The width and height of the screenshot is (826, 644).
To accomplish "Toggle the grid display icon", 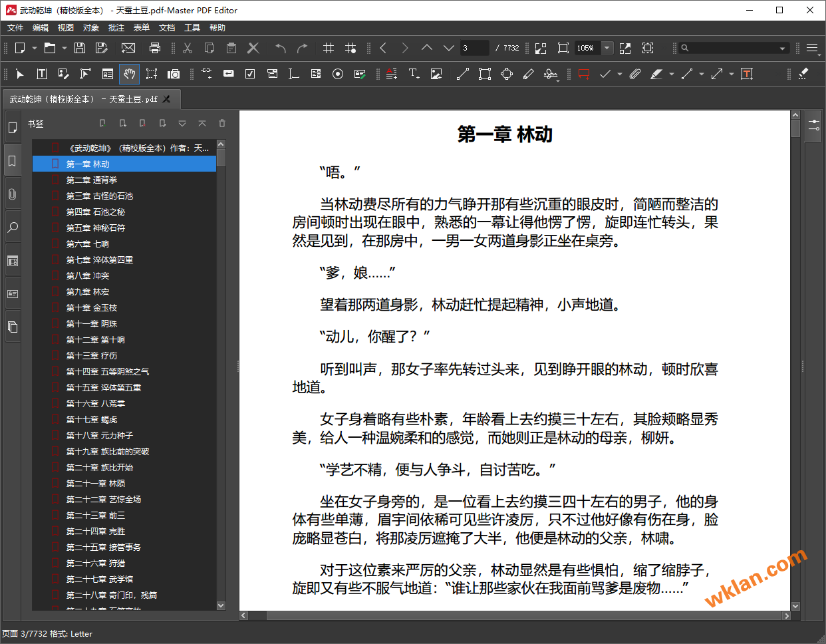I will [x=329, y=48].
